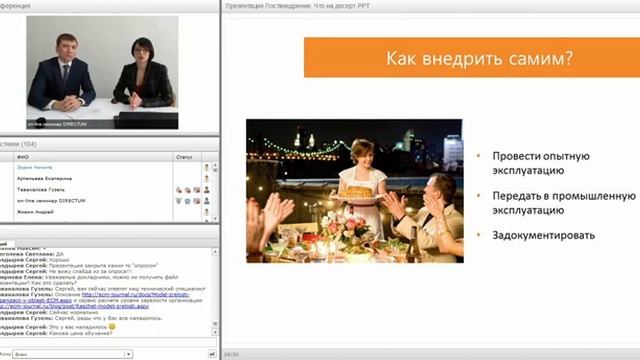Click the dinner party photo on the slide
The height and width of the screenshot is (360, 640).
tap(355, 191)
